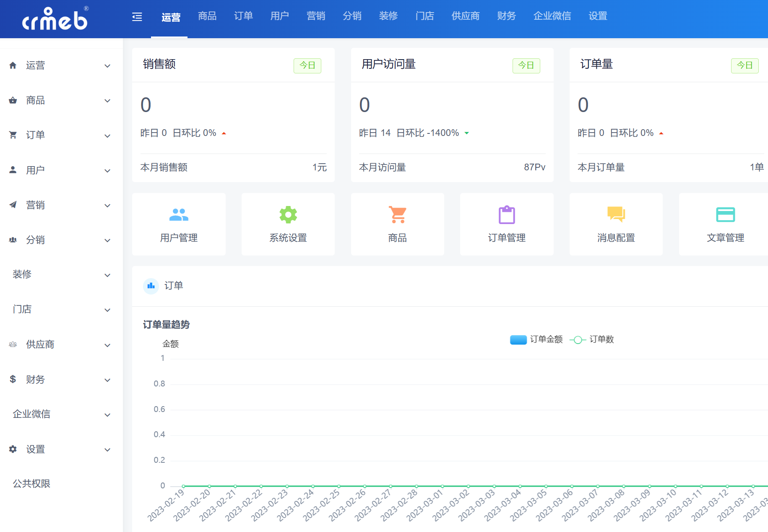Click red up arrow in 订单量 card
768x532 pixels.
click(x=661, y=133)
